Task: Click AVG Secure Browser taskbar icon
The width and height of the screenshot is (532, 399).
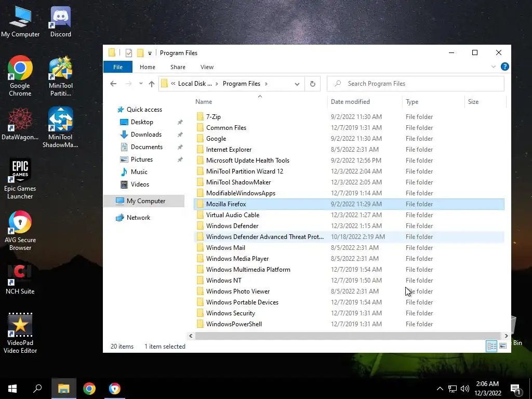Action: [x=115, y=389]
